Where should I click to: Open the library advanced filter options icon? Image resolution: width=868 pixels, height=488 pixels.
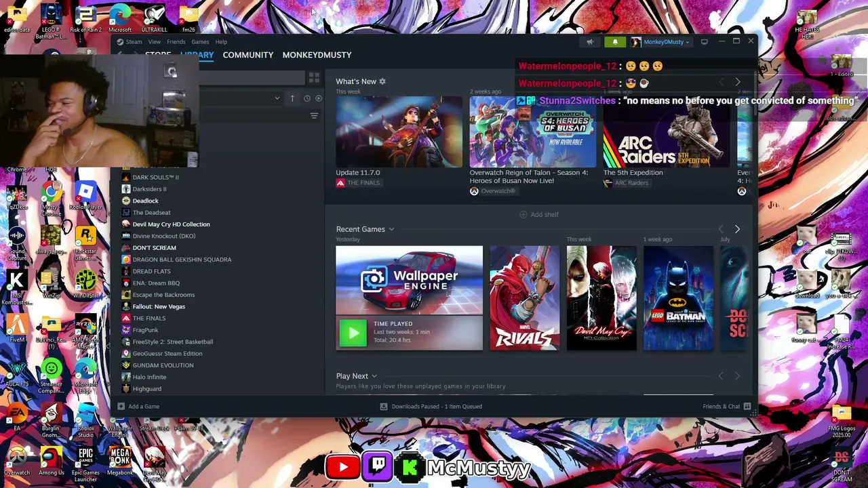[314, 116]
